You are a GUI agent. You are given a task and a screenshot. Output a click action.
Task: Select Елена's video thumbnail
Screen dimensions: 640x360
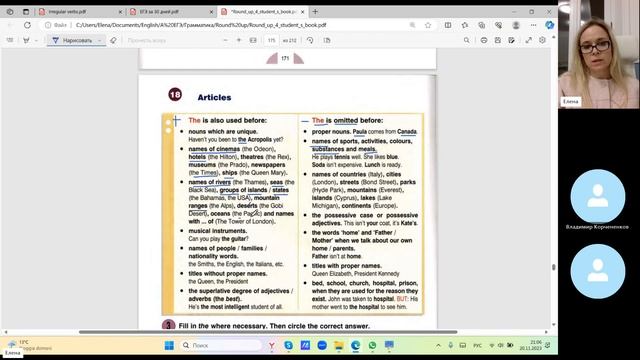[599, 54]
